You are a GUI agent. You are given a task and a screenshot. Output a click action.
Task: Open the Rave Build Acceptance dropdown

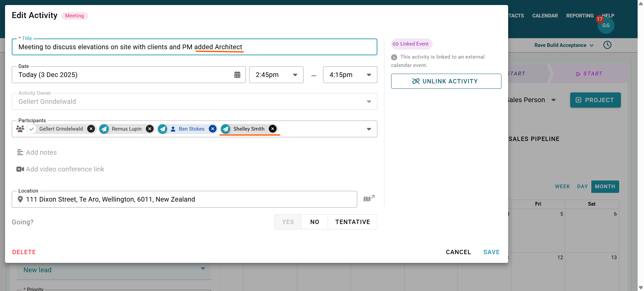click(564, 45)
